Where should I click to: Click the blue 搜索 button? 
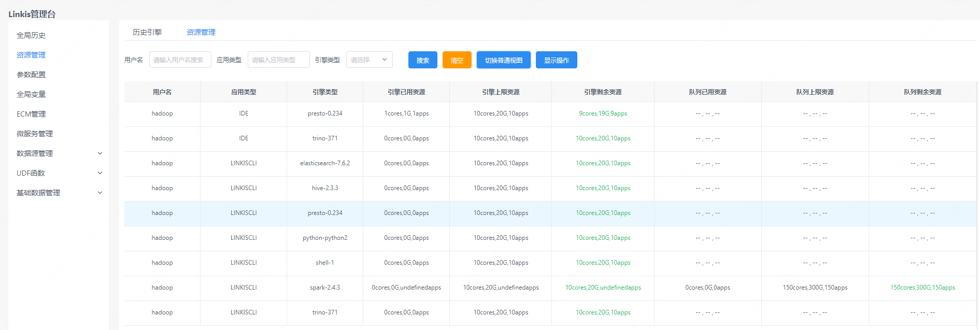pos(422,60)
